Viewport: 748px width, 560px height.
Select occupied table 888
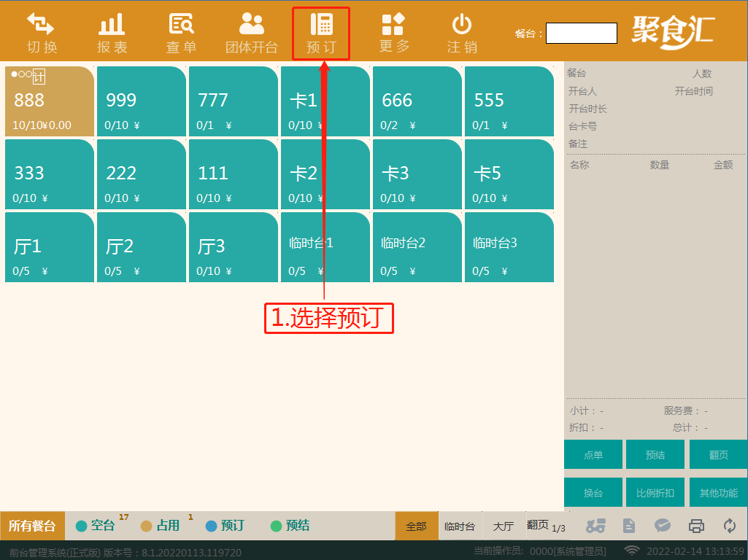click(50, 101)
